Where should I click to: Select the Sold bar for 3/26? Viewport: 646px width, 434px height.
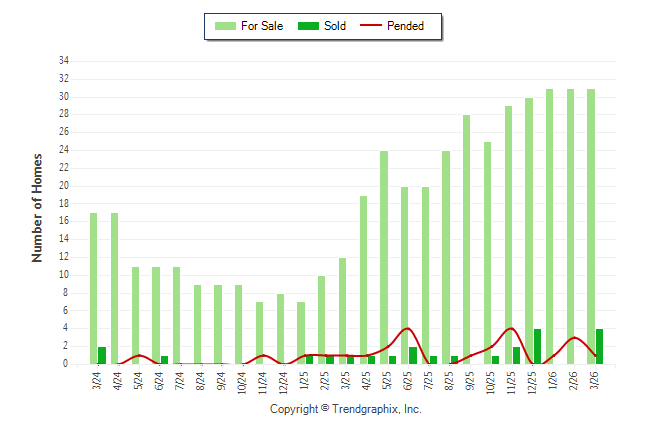coord(599,346)
